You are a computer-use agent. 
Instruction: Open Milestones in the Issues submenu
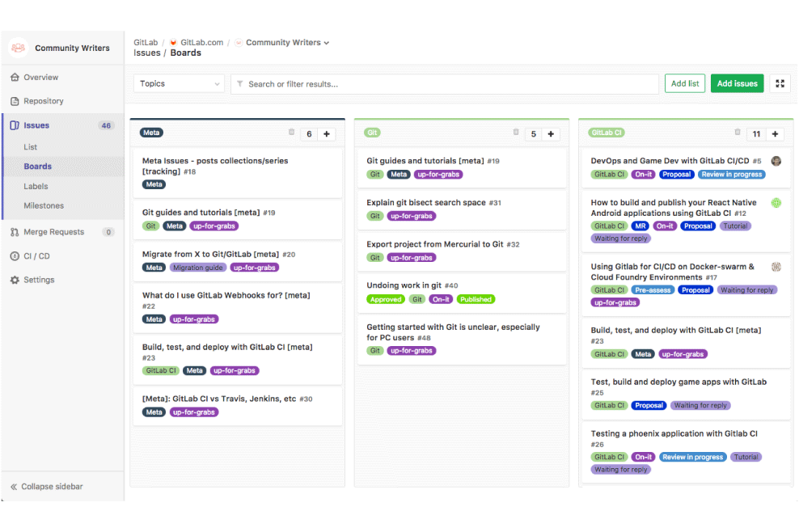(x=44, y=205)
